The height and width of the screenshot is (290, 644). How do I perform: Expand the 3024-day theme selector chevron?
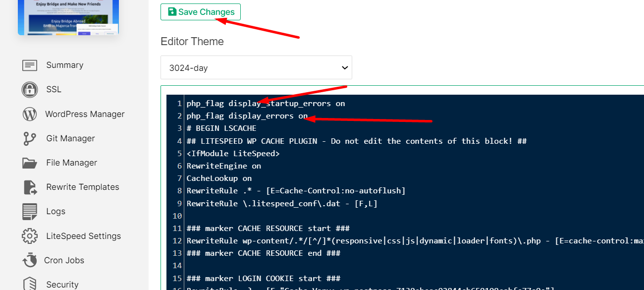point(344,67)
